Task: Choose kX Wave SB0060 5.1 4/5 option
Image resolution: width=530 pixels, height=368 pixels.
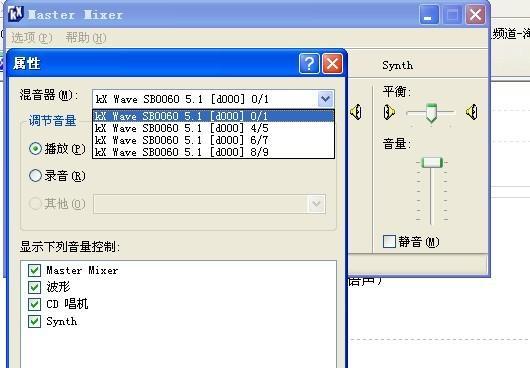Action: 213,128
